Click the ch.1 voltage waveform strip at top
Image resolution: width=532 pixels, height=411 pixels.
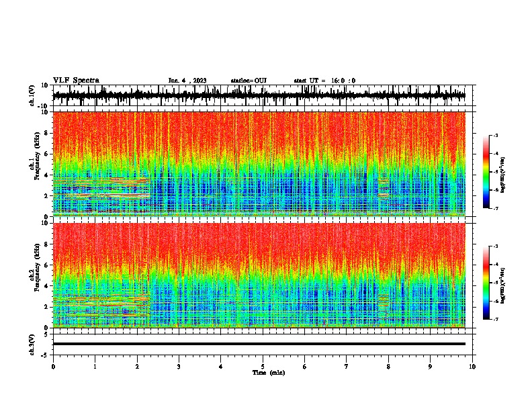coord(259,95)
